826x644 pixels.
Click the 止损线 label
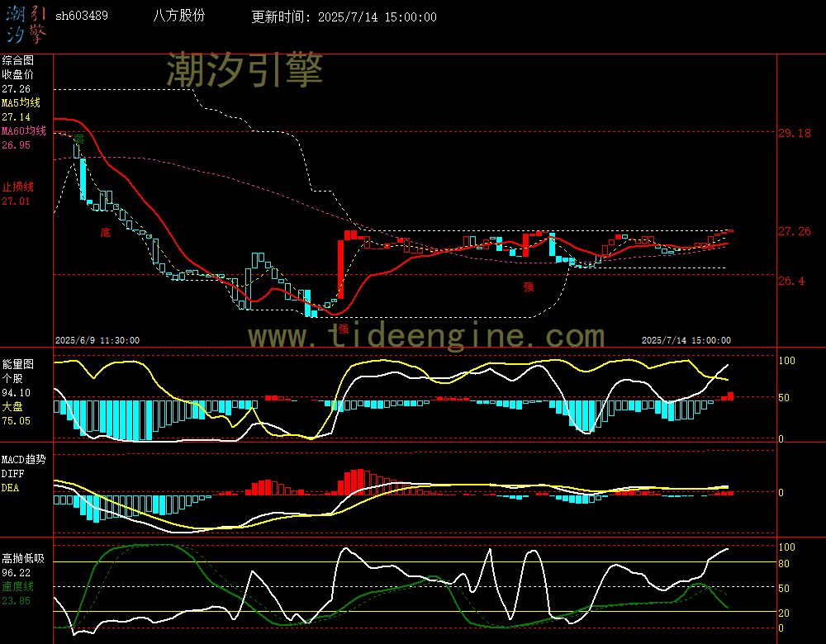[x=18, y=187]
